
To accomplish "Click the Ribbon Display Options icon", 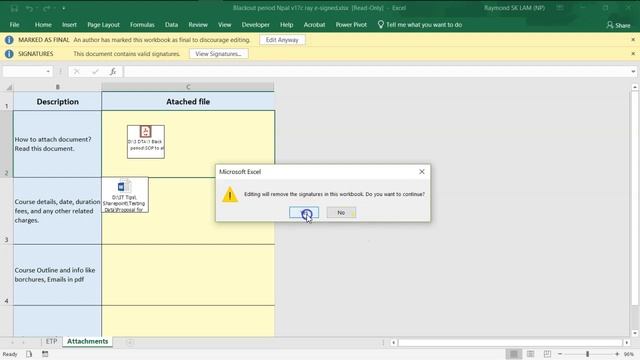I will (x=560, y=8).
